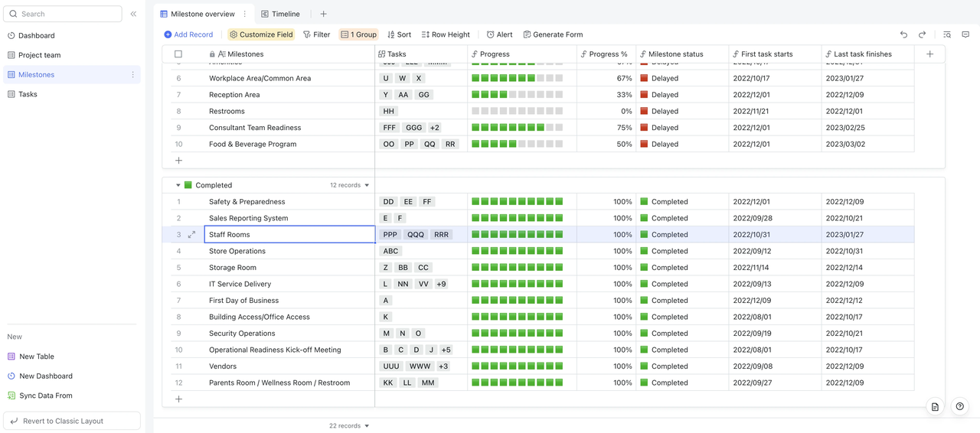Open the 22 records total dropdown
The image size is (980, 433).
(349, 426)
